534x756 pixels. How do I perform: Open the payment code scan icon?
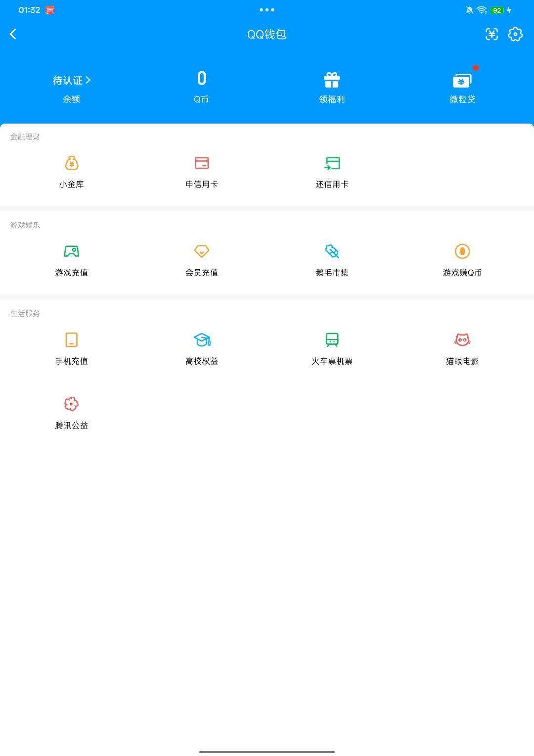coord(491,34)
